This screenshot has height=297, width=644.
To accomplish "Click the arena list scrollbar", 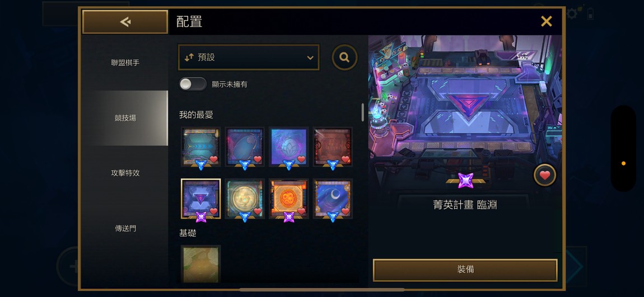I will (362, 112).
